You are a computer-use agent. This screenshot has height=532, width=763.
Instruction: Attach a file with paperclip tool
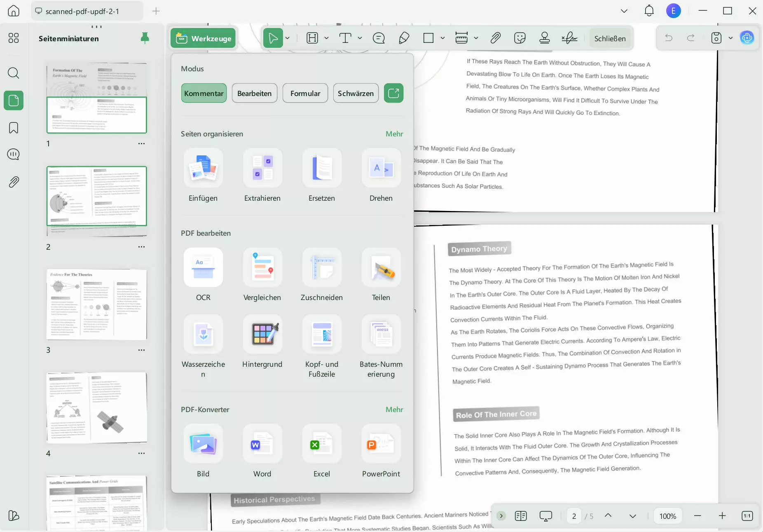[x=495, y=38]
